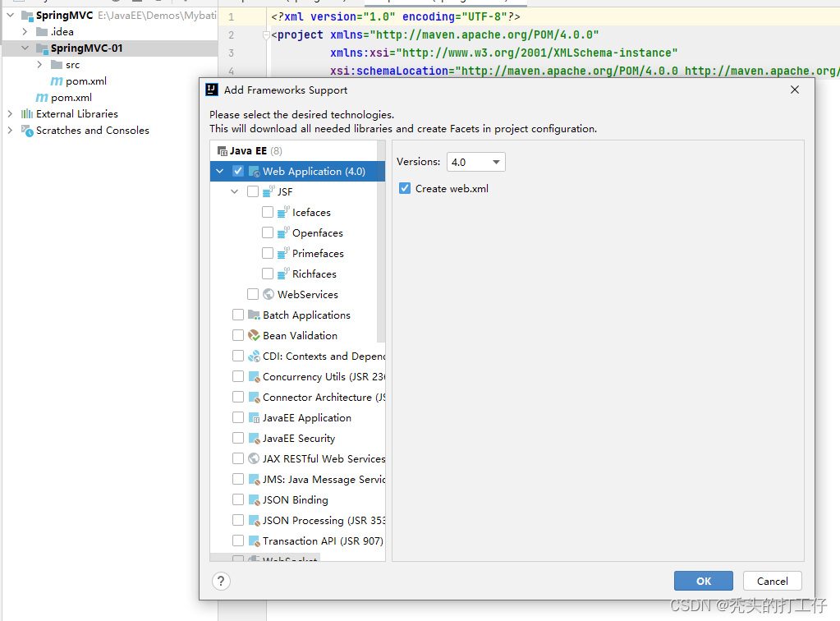Expand Scratches and Consoles node
This screenshot has height=621, width=840.
(10, 131)
